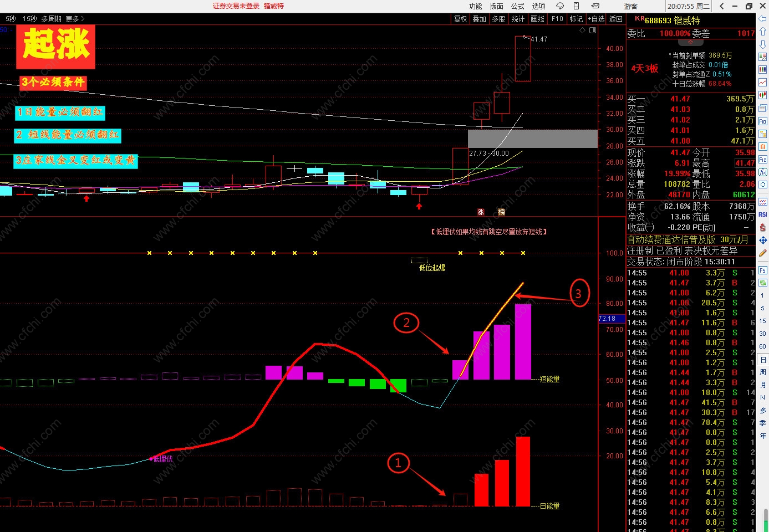Open the headset customer service icon
The height and width of the screenshot is (532, 769).
tap(560, 6)
